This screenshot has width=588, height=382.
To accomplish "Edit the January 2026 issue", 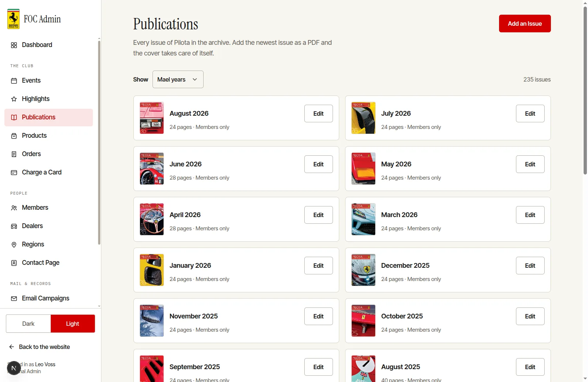I will (319, 266).
